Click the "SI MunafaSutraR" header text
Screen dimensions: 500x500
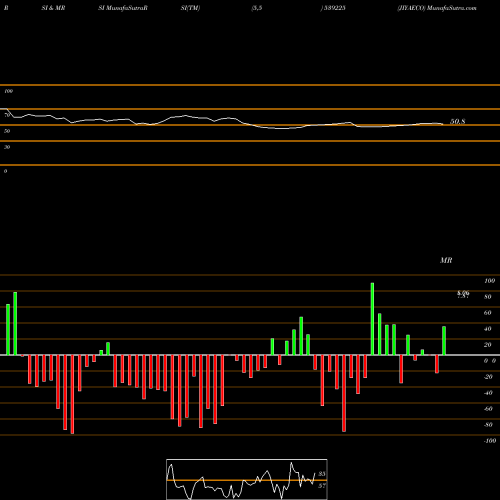123,8
